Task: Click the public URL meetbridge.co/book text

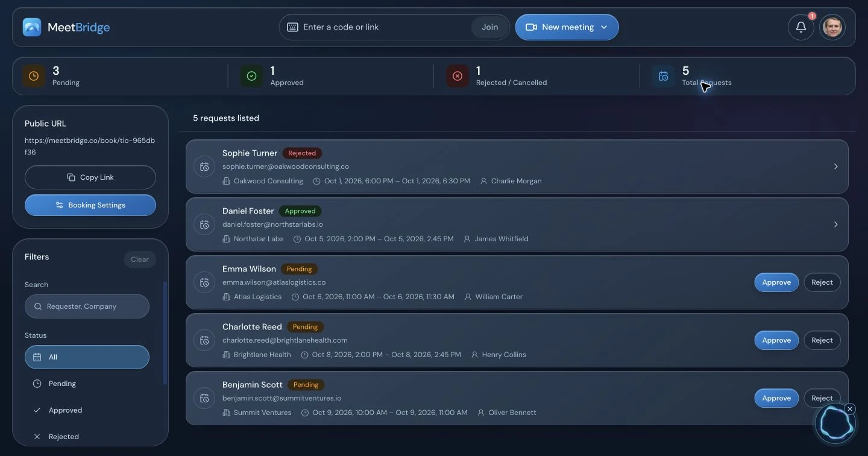Action: point(90,147)
